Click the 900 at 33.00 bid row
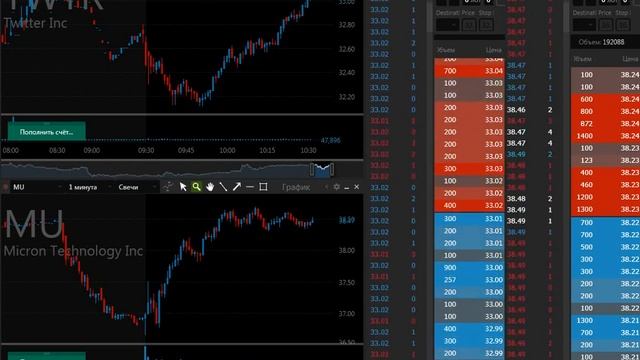 [469, 268]
